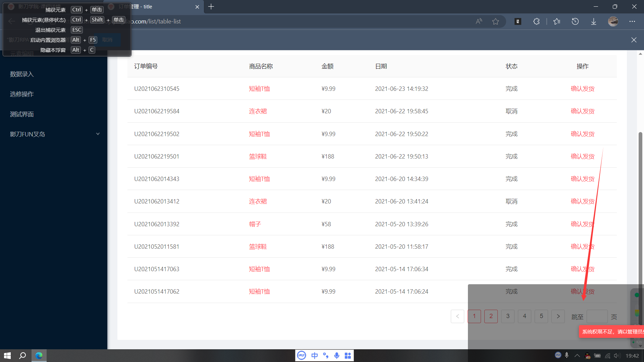
Task: Close the notification bar with X
Action: pyautogui.click(x=634, y=40)
